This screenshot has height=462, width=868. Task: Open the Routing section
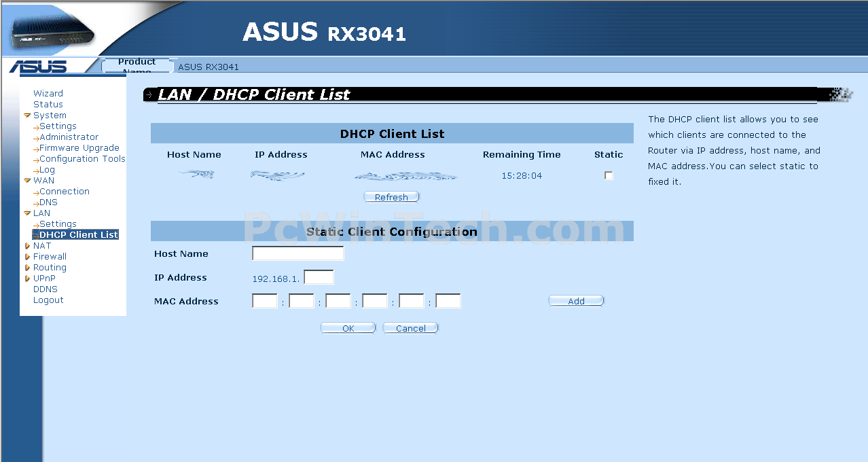pos(50,268)
